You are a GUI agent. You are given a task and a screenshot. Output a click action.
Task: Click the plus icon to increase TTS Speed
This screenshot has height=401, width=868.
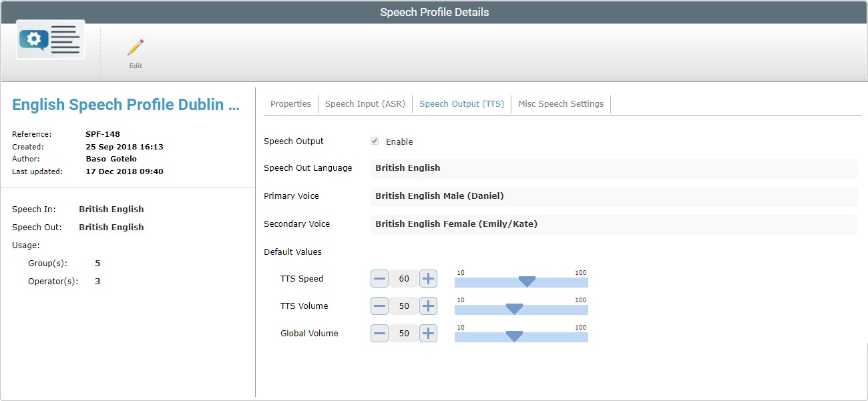pos(428,278)
